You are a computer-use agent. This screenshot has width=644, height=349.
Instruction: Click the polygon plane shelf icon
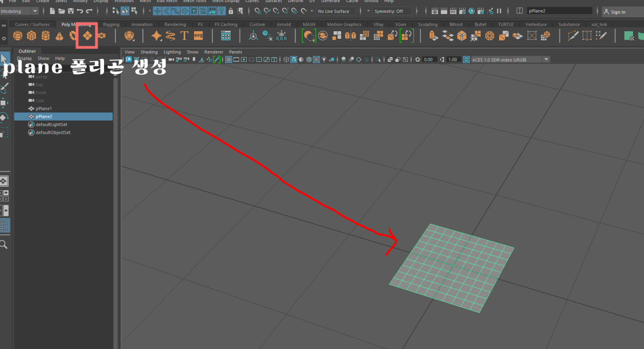[x=87, y=36]
